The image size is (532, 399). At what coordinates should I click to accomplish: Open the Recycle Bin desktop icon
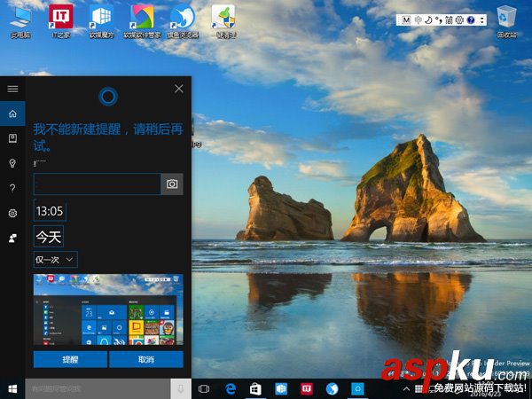(x=507, y=21)
